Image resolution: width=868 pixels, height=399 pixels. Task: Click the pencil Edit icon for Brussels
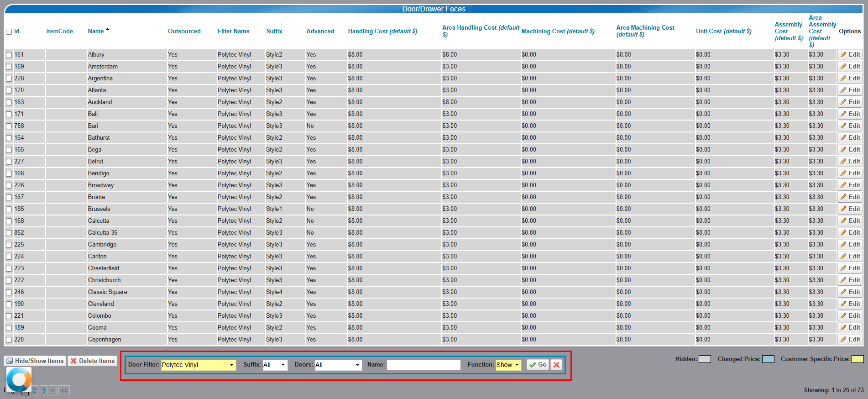tap(843, 209)
